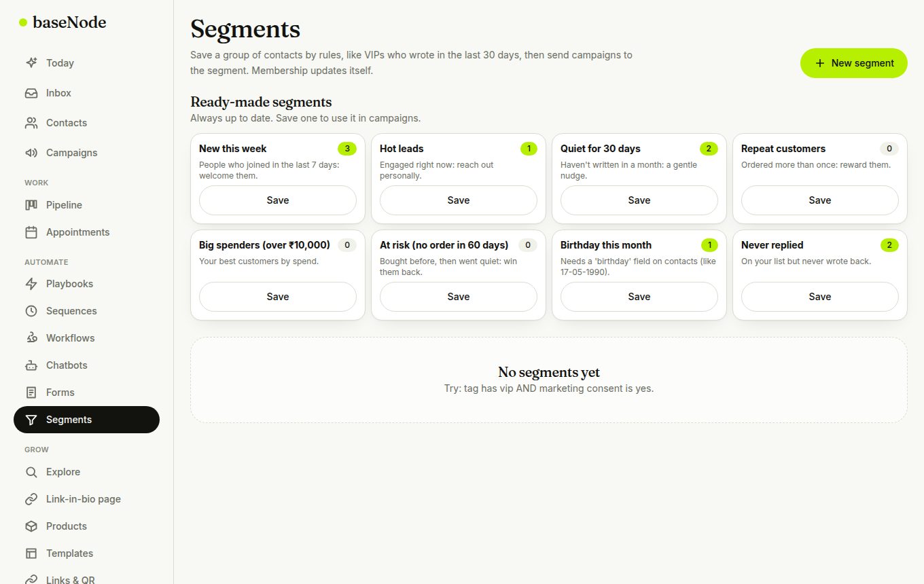Click the Today sparkle icon in sidebar
Viewport: 924px width, 584px height.
click(x=31, y=63)
